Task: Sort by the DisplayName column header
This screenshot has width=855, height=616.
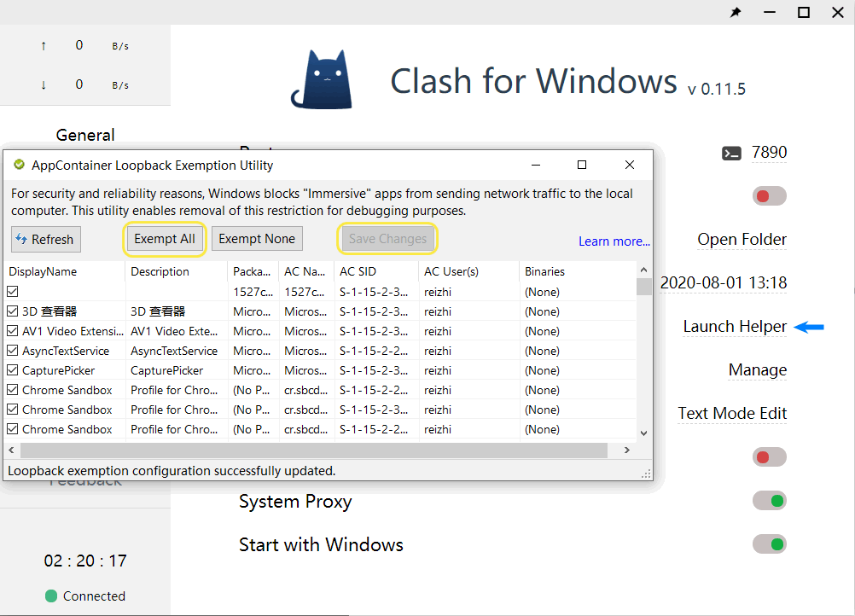Action: pyautogui.click(x=43, y=271)
